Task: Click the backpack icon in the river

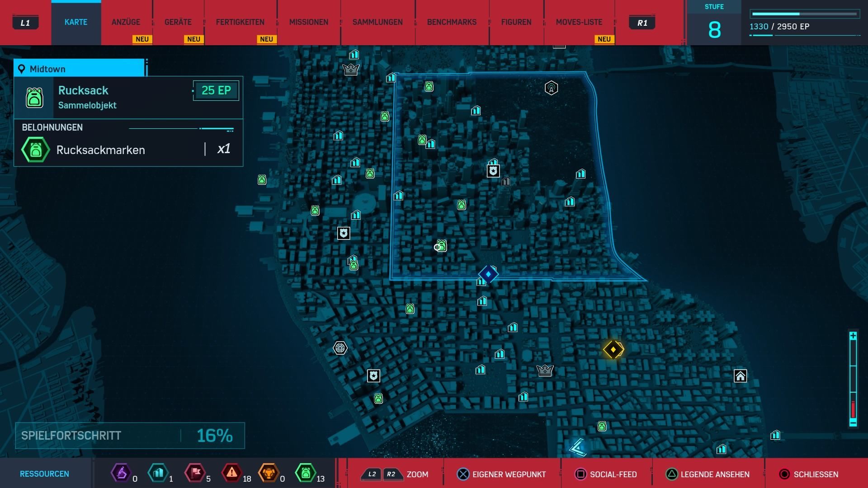Action: (262, 180)
